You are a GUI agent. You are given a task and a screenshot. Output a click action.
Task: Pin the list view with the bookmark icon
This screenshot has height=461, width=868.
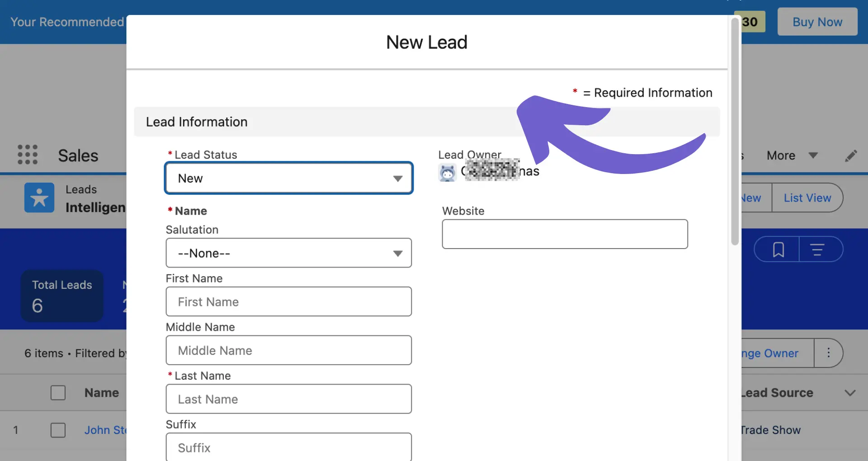point(778,249)
